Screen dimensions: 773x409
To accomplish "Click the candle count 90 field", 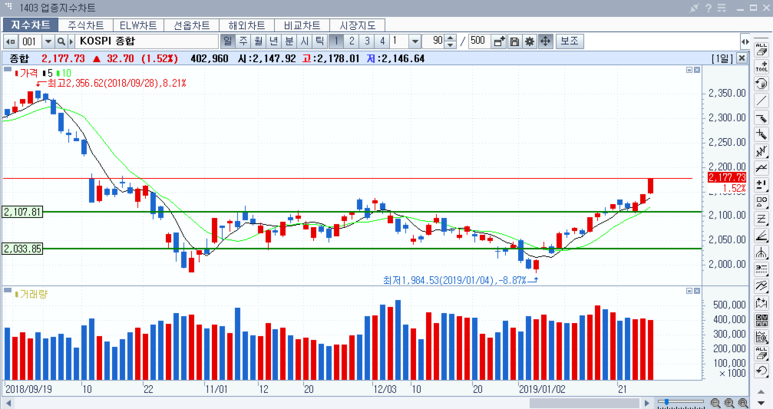I will (x=434, y=41).
